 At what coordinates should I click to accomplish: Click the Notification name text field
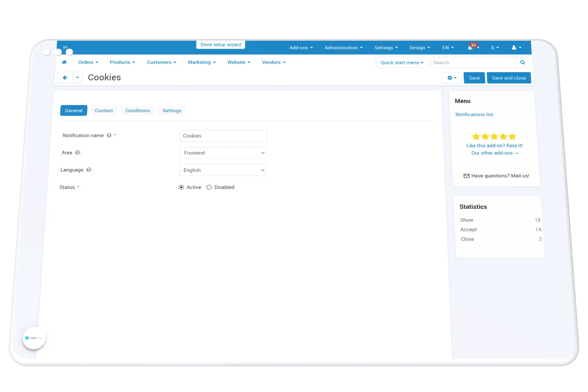coord(223,136)
